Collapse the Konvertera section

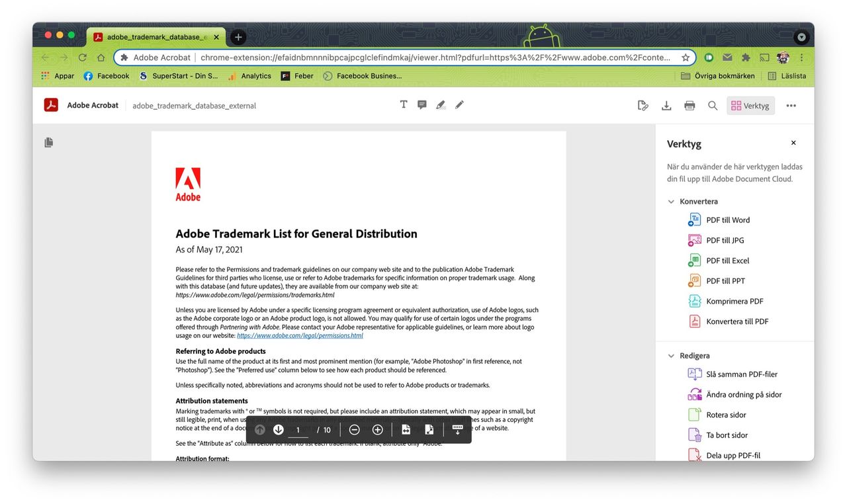670,201
